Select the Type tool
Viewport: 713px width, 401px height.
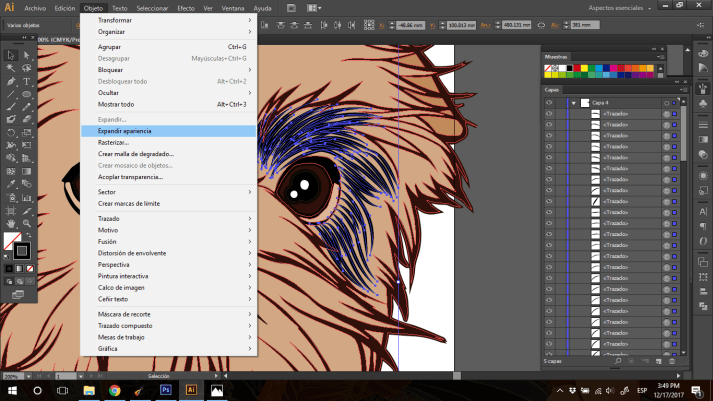(x=26, y=81)
